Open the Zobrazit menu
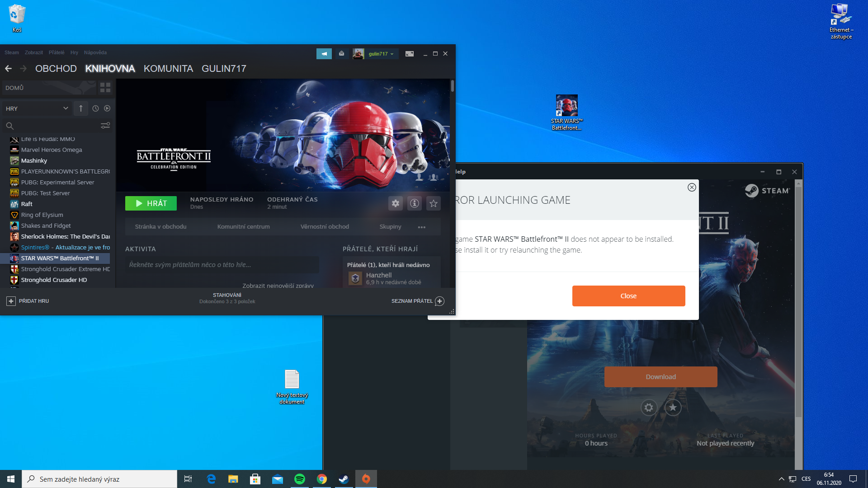 pos(34,52)
